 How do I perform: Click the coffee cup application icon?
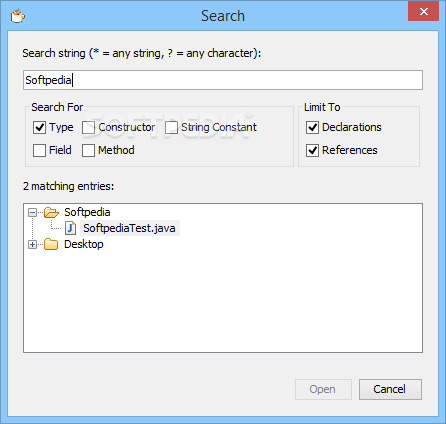coord(17,16)
